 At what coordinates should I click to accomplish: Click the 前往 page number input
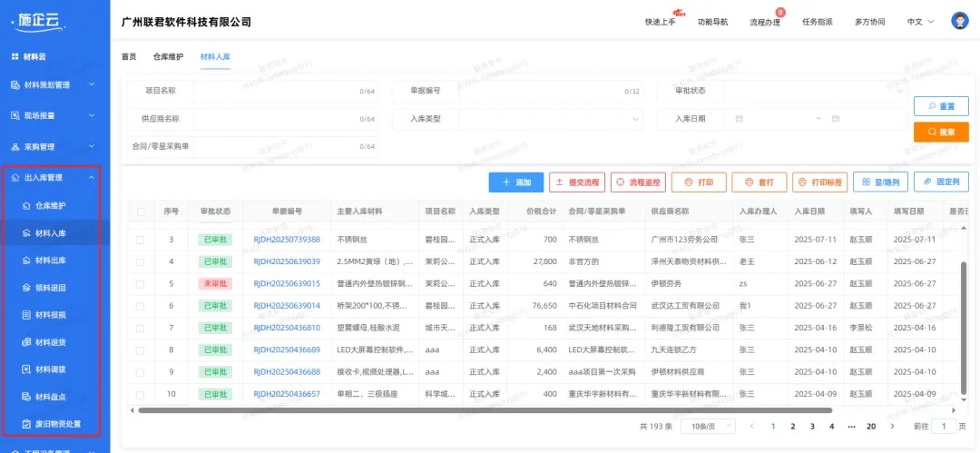click(944, 426)
